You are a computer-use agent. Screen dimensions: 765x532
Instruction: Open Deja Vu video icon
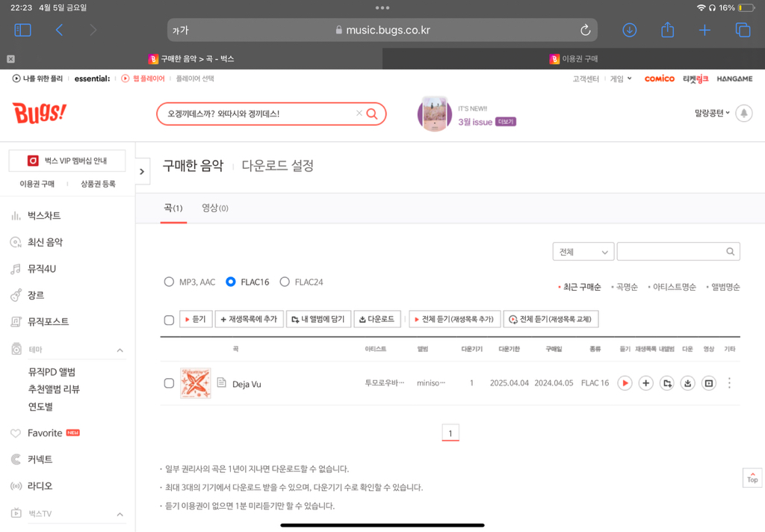tap(708, 383)
